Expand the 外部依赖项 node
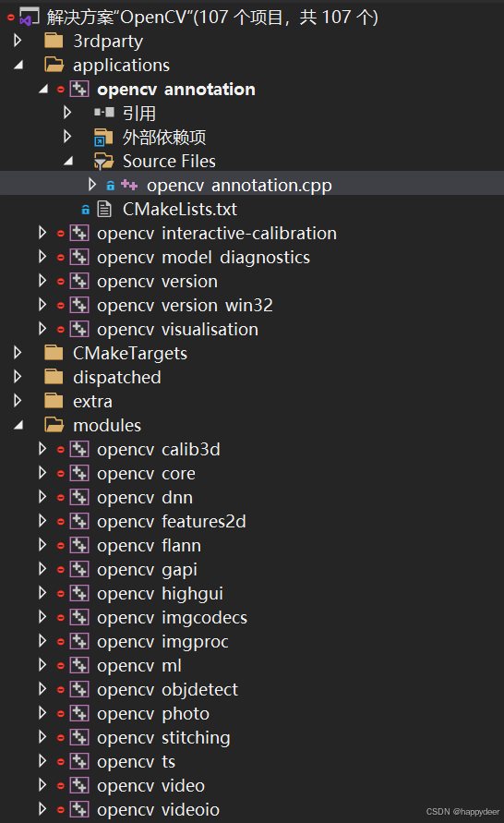The height and width of the screenshot is (823, 504). pyautogui.click(x=67, y=137)
